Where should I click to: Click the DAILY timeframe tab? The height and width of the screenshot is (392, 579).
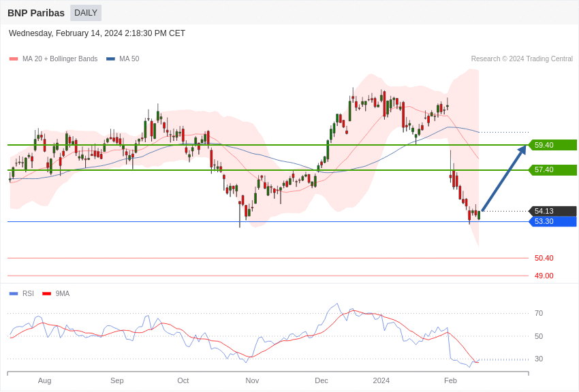pos(86,13)
